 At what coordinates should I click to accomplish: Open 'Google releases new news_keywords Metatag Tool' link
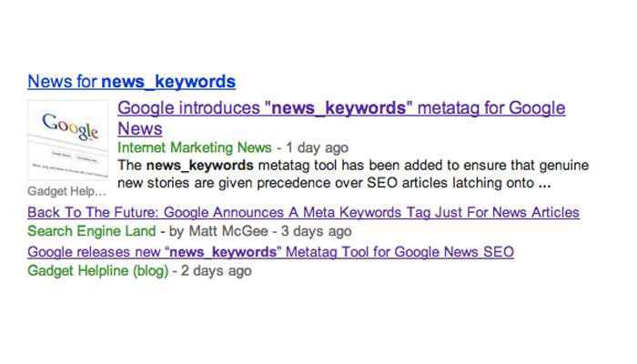270,252
